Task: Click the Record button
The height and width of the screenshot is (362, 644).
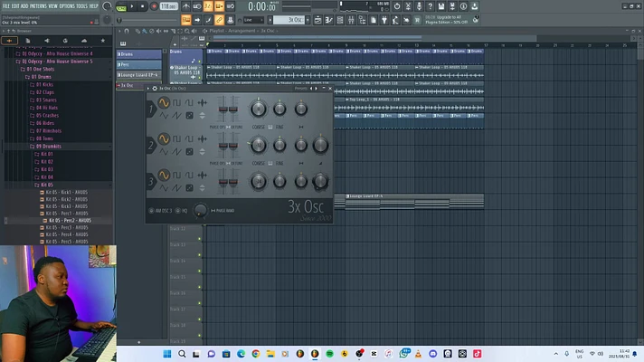Action: pyautogui.click(x=154, y=6)
